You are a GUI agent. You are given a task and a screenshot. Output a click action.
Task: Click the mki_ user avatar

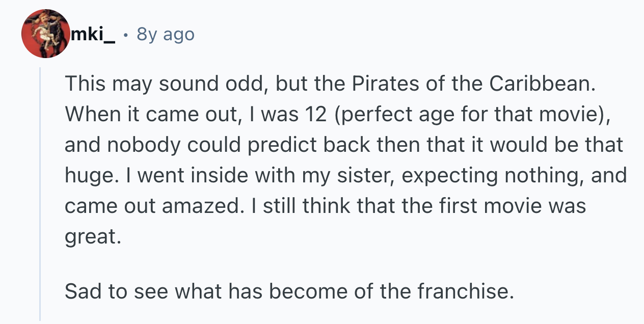45,34
